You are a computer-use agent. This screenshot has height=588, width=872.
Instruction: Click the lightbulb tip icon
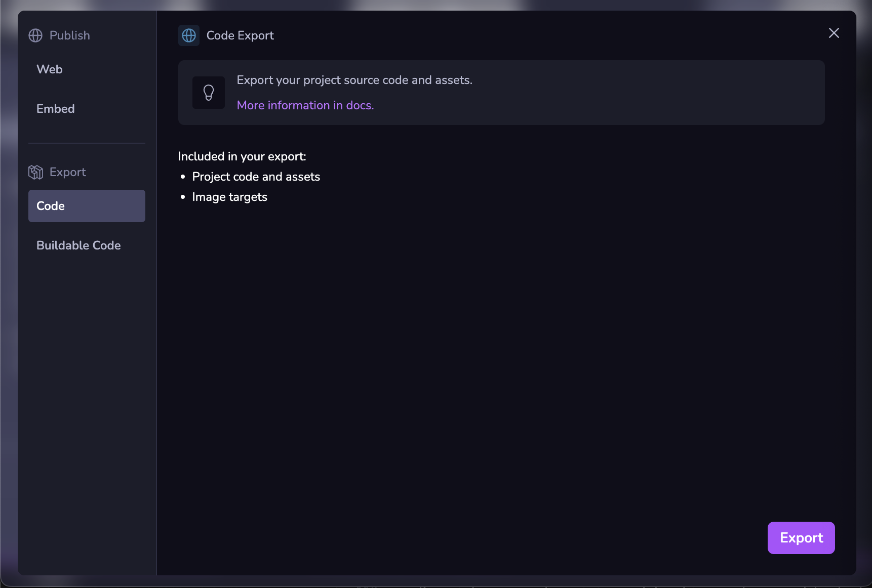point(209,93)
